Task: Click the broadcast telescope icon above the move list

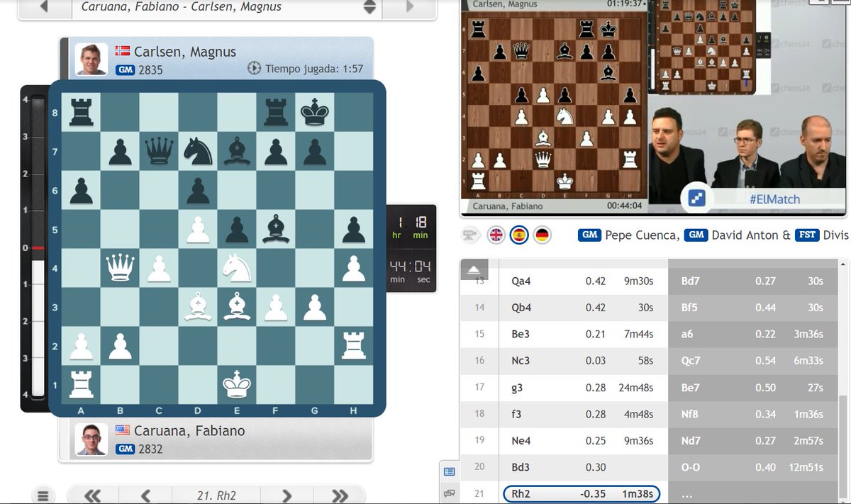Action: tap(471, 234)
